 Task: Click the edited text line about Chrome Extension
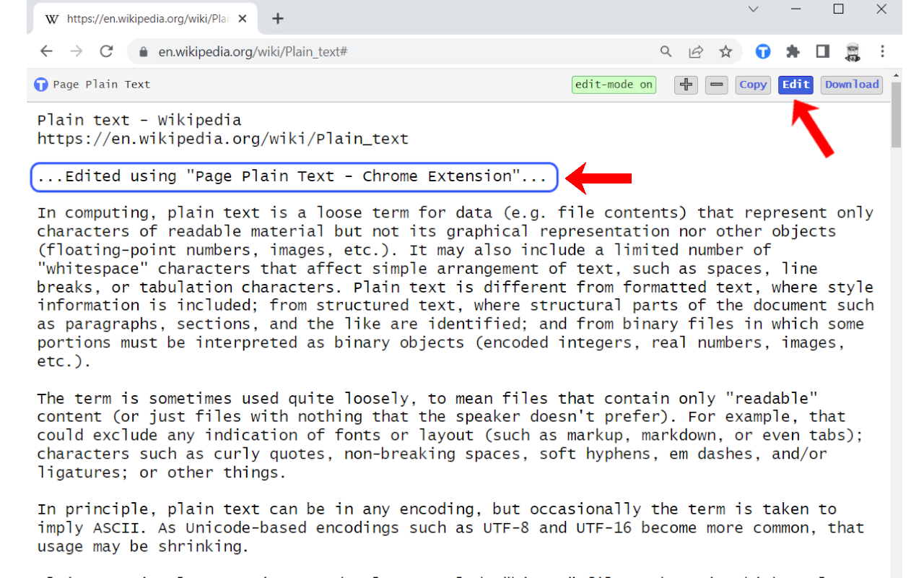(x=295, y=177)
